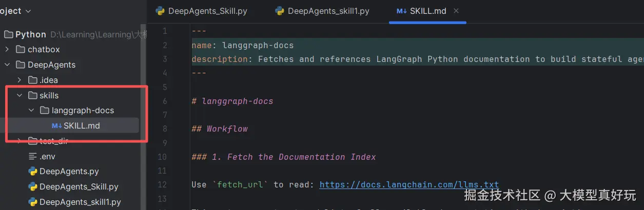Switch to the DeepAgents_skill1.py tab
Viewport: 644px width, 210px height.
[x=328, y=11]
